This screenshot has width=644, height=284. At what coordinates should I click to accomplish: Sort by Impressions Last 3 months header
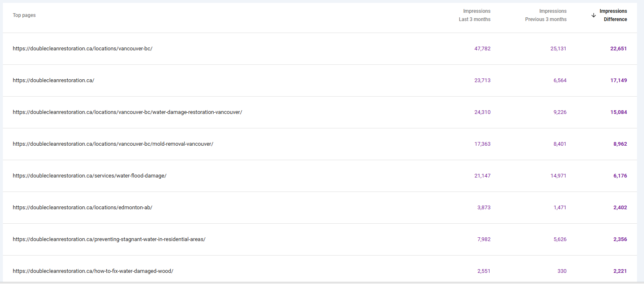click(x=474, y=15)
